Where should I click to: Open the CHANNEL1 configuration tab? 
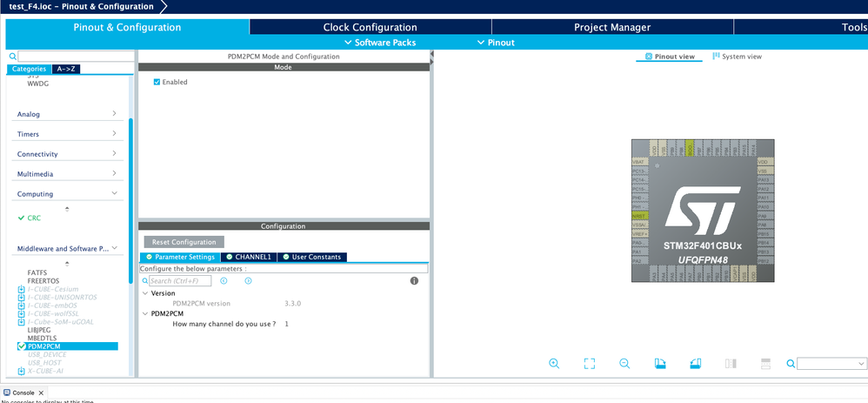coord(249,258)
